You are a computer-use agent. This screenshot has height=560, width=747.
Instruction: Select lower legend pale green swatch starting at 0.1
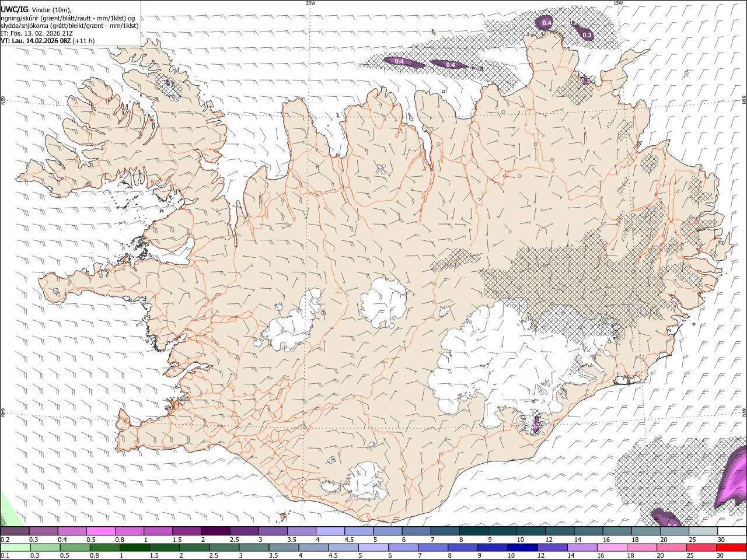pos(15,548)
